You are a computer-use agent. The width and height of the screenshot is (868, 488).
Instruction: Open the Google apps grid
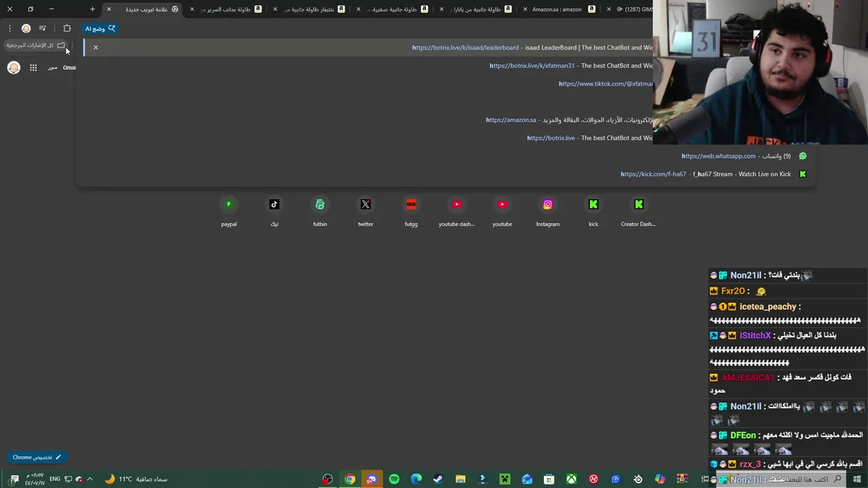[33, 68]
